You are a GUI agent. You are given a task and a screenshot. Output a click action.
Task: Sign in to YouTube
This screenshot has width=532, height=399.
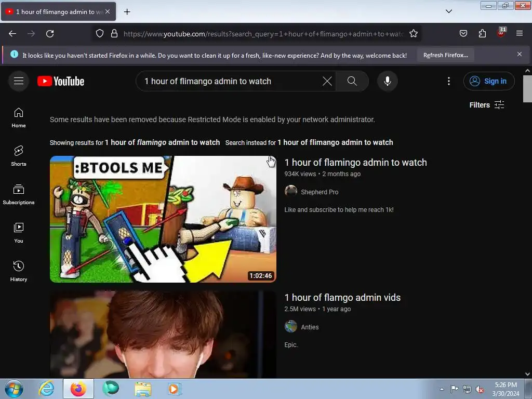point(489,81)
